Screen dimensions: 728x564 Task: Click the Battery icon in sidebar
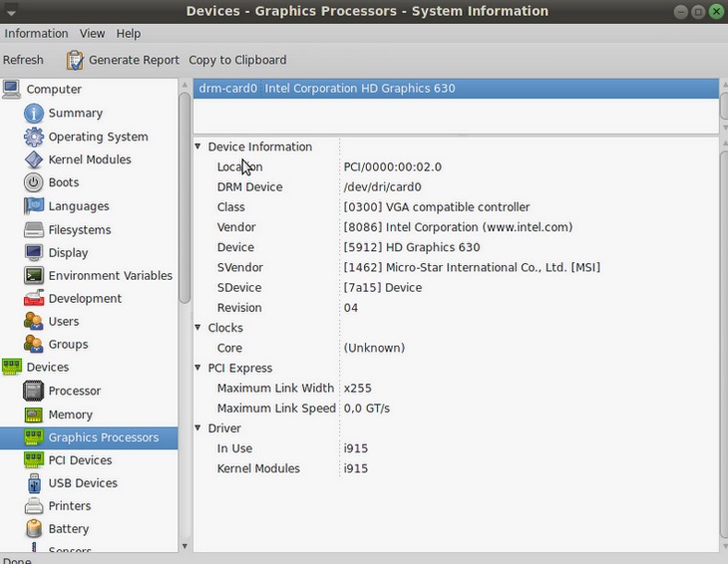pyautogui.click(x=34, y=529)
